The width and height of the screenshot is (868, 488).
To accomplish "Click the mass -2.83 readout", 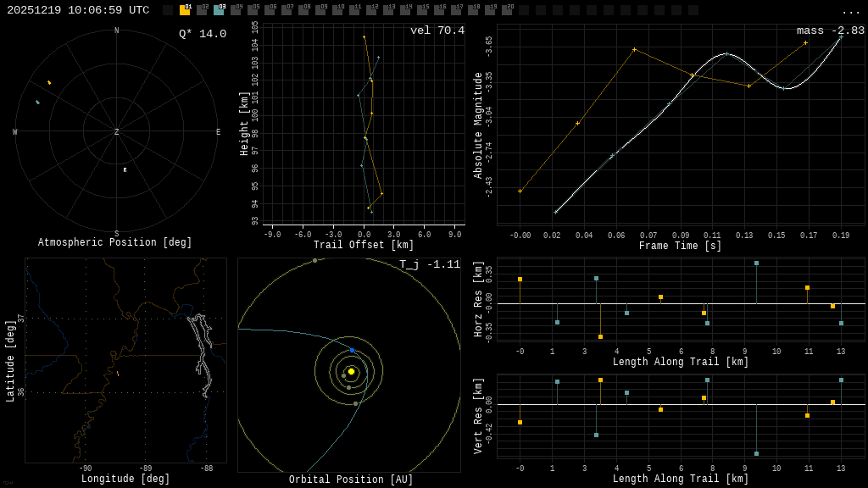I will pyautogui.click(x=830, y=30).
